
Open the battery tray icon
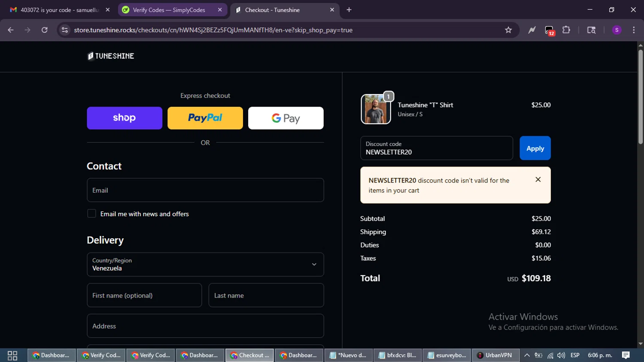(538, 355)
